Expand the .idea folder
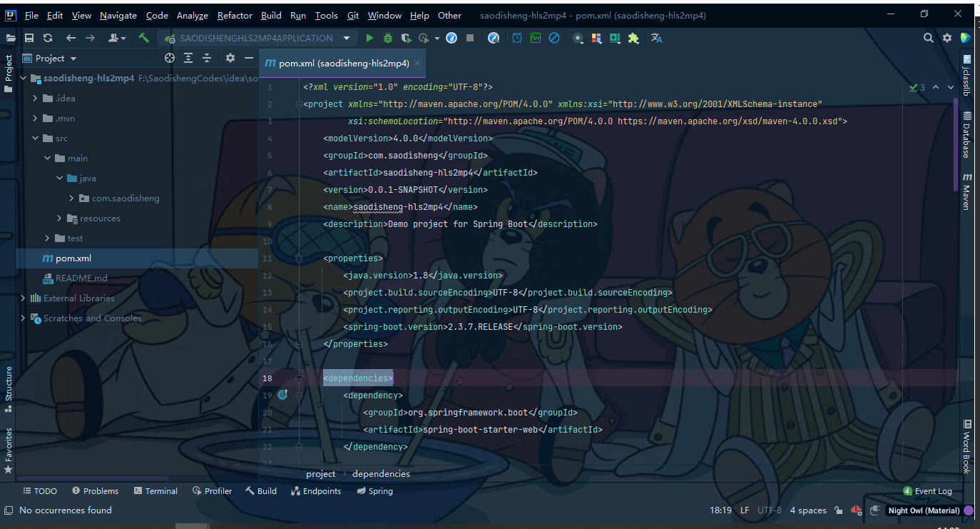The height and width of the screenshot is (529, 980). tap(36, 99)
